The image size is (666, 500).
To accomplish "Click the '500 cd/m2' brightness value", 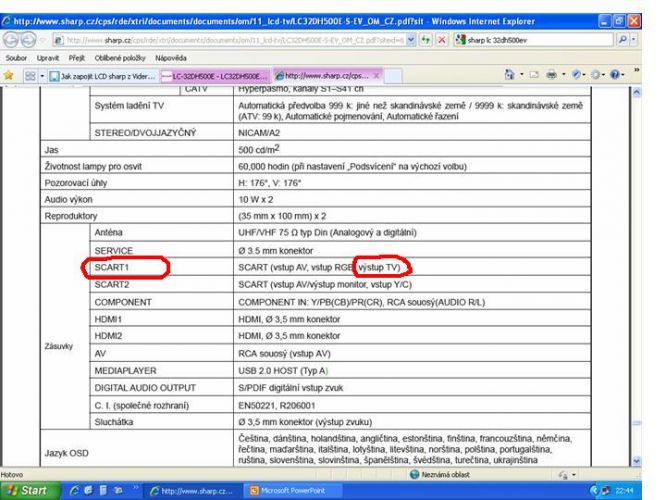I will point(258,149).
